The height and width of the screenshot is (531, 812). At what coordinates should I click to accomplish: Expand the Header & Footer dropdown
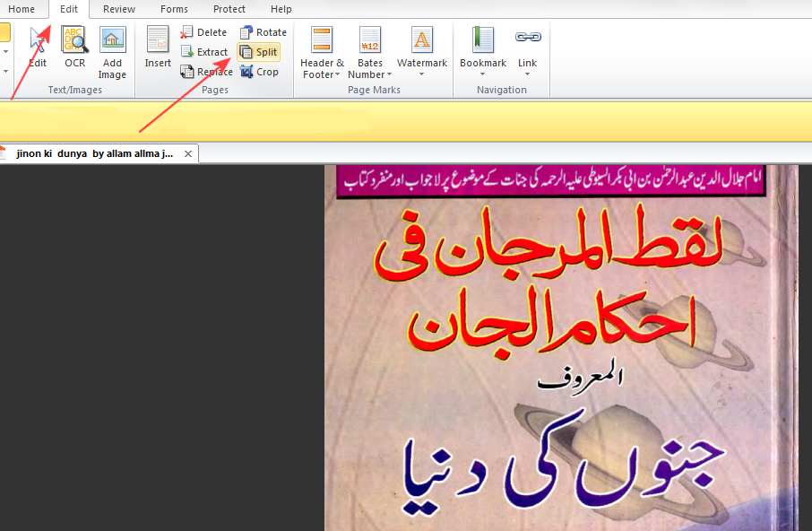(x=322, y=69)
